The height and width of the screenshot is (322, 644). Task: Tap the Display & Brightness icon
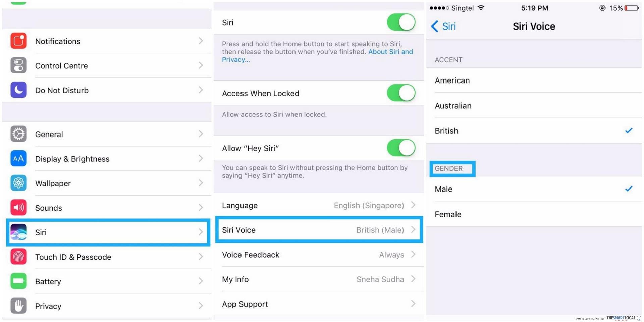tap(18, 159)
